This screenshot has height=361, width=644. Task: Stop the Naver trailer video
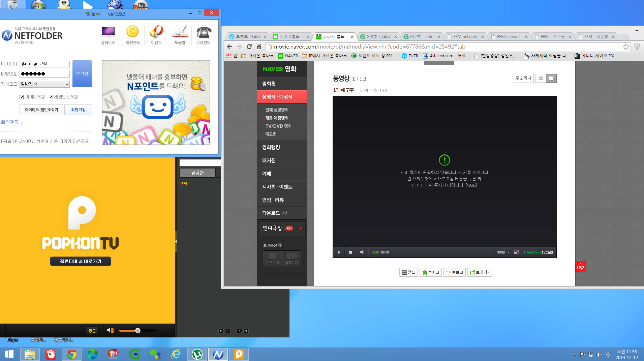[350, 252]
